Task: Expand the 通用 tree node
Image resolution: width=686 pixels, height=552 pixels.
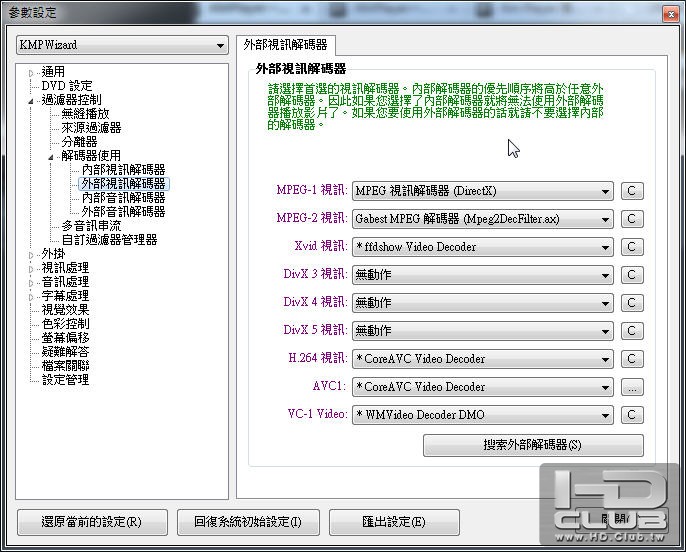Action: (31, 73)
